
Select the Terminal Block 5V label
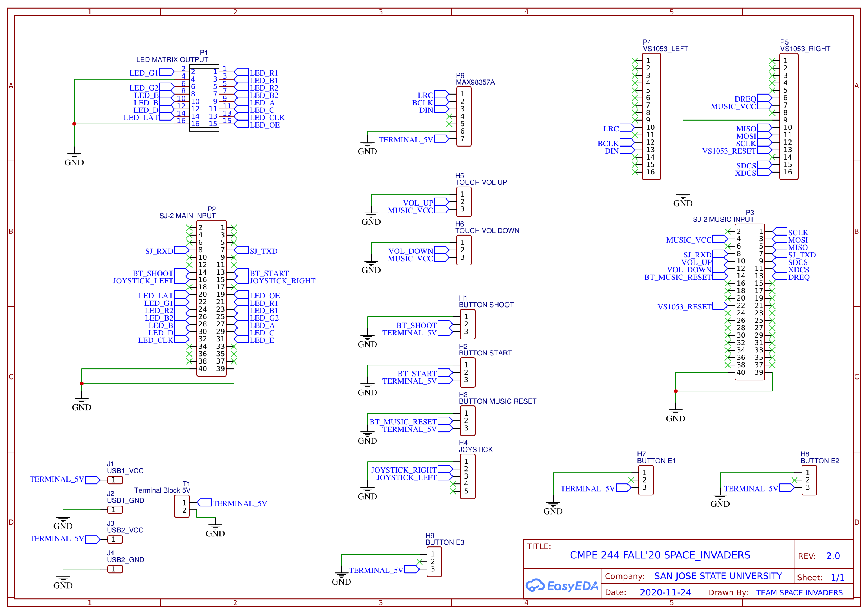[x=162, y=491]
